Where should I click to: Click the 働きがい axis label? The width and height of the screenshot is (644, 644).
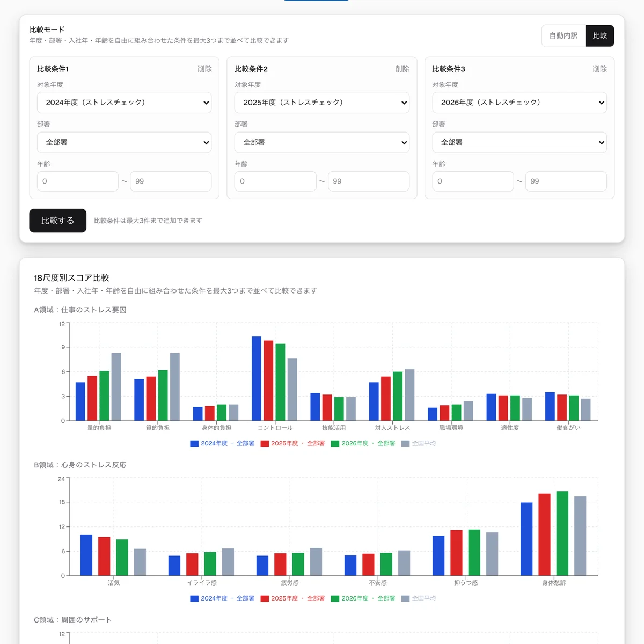coord(568,428)
